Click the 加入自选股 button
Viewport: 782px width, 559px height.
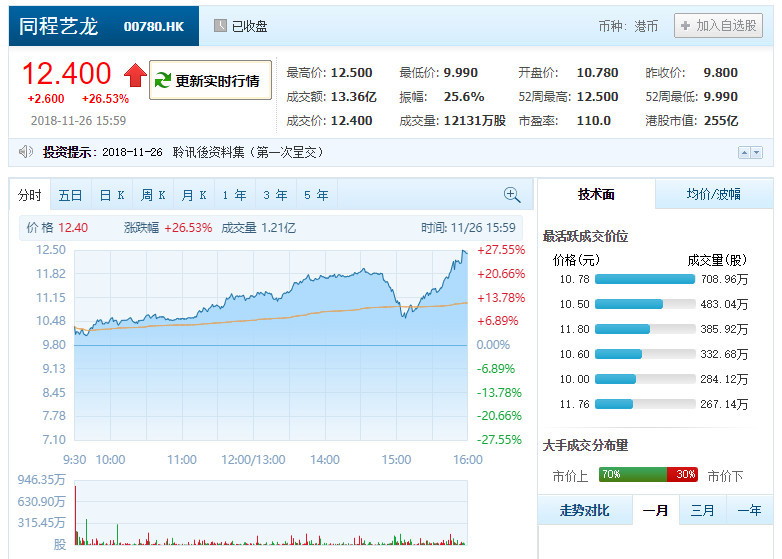(x=718, y=25)
